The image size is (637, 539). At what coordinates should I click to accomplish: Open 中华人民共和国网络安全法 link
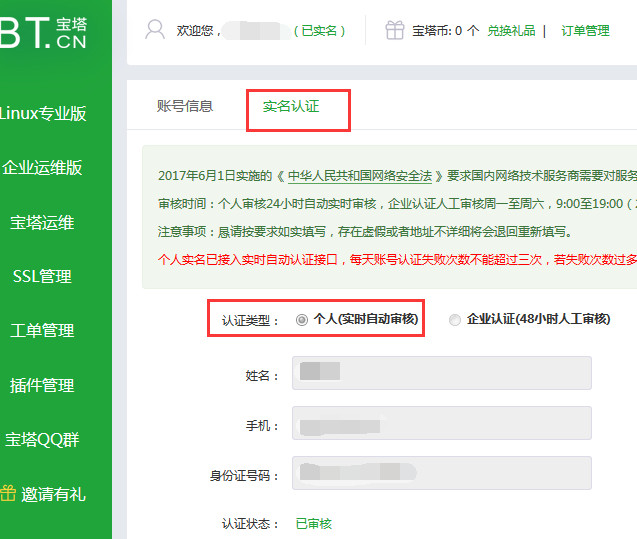(x=360, y=176)
